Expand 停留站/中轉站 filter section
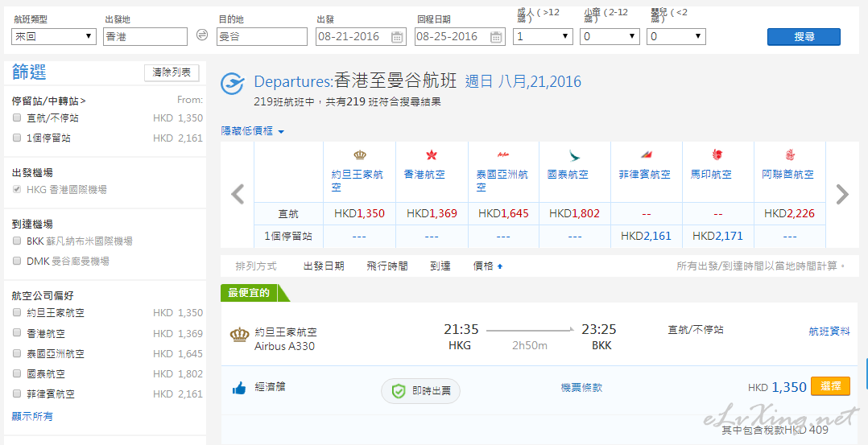The image size is (868, 445). click(48, 101)
